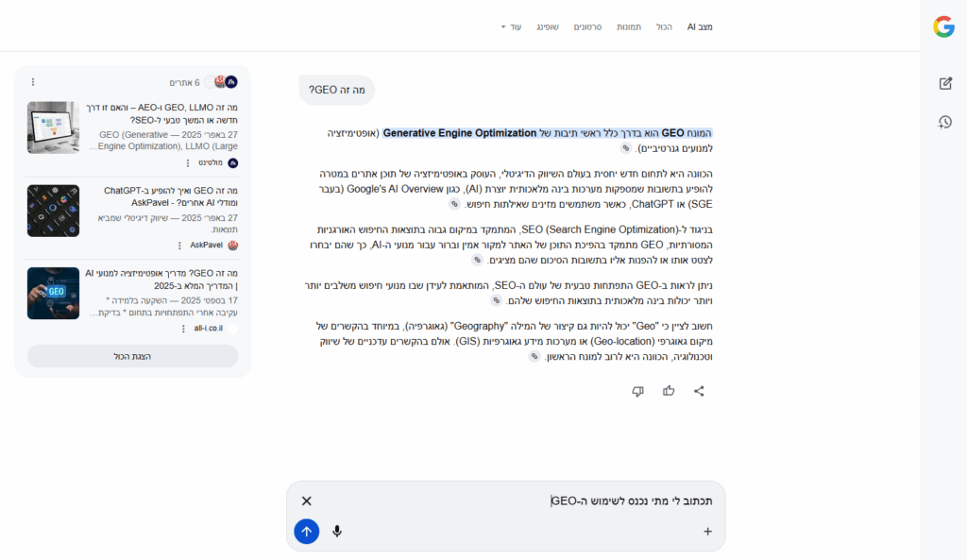The width and height of the screenshot is (967, 560).
Task: Open sources panel three-dot menu
Action: click(33, 82)
